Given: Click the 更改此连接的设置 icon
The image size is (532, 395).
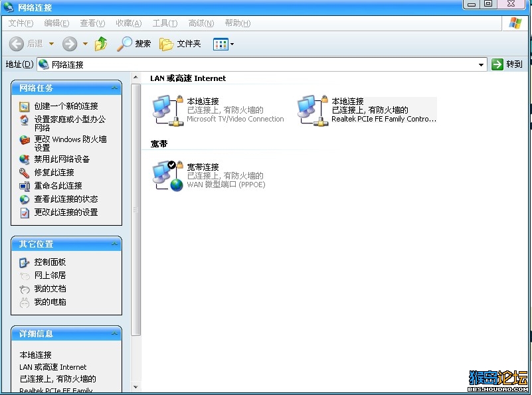Looking at the screenshot, I should [x=25, y=212].
